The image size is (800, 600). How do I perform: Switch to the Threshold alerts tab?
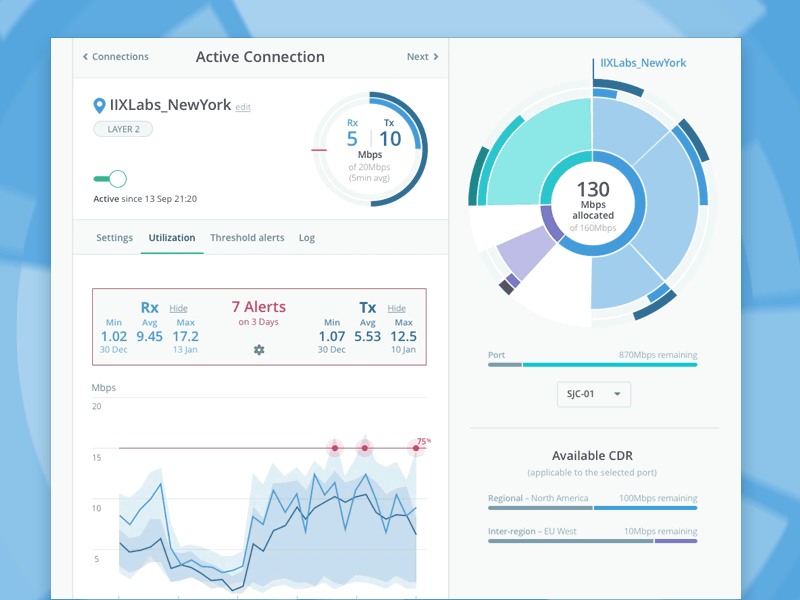247,238
